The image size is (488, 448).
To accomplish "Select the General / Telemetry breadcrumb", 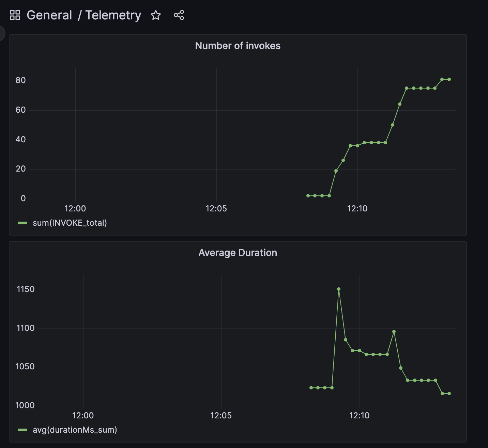I will click(x=84, y=15).
